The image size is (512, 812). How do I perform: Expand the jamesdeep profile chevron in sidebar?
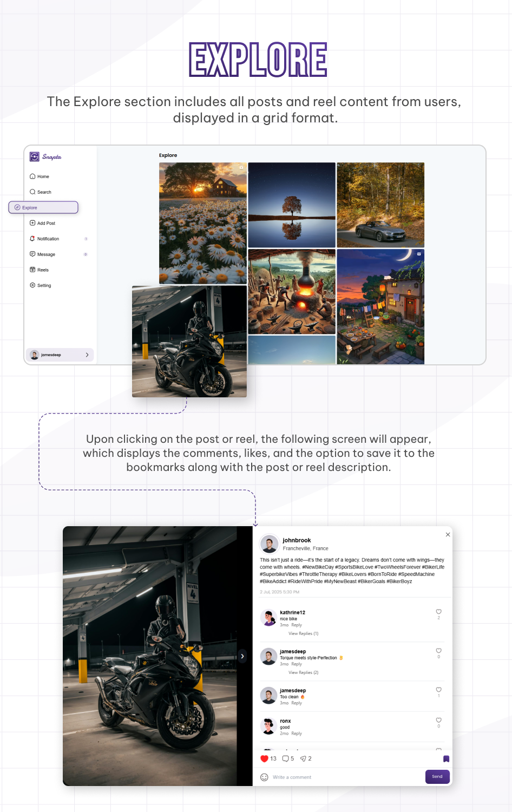(87, 355)
